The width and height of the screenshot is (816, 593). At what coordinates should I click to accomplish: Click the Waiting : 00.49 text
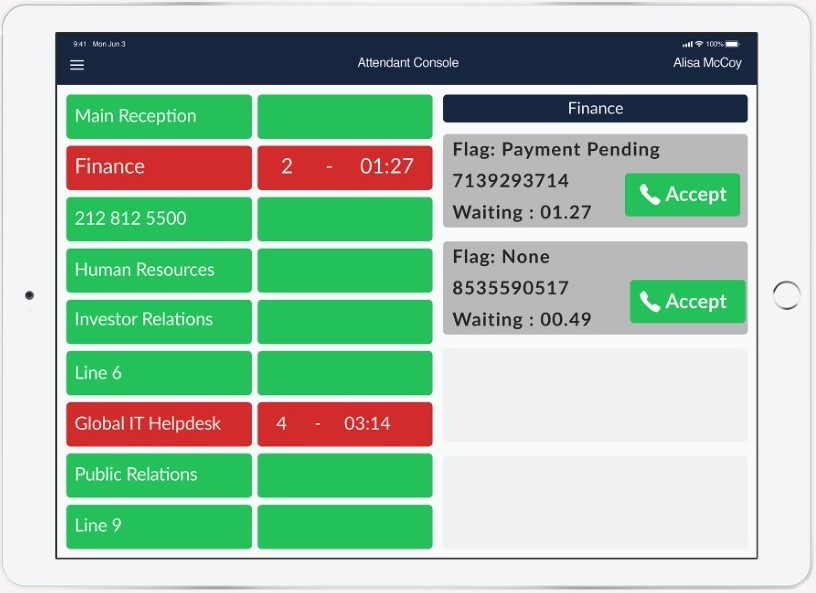[522, 319]
